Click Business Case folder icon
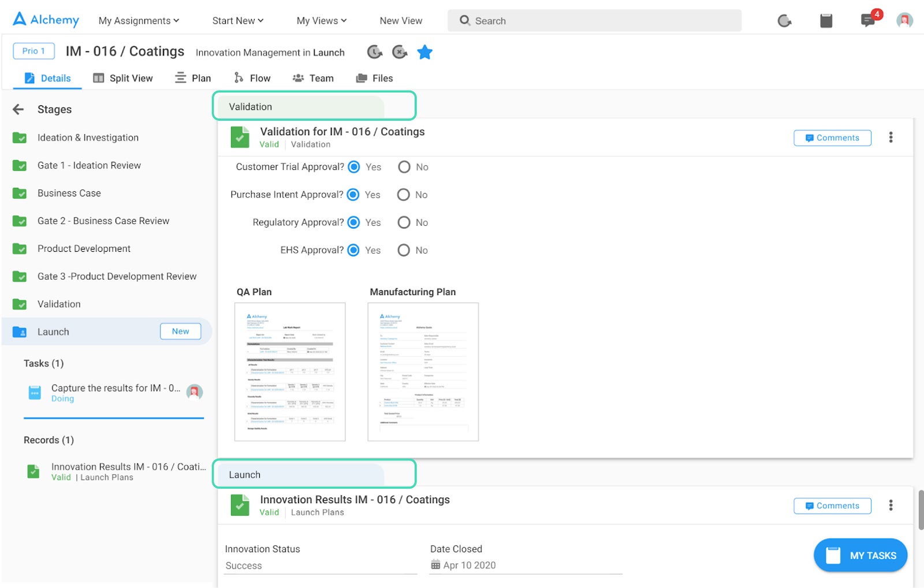This screenshot has width=924, height=588. click(x=20, y=193)
